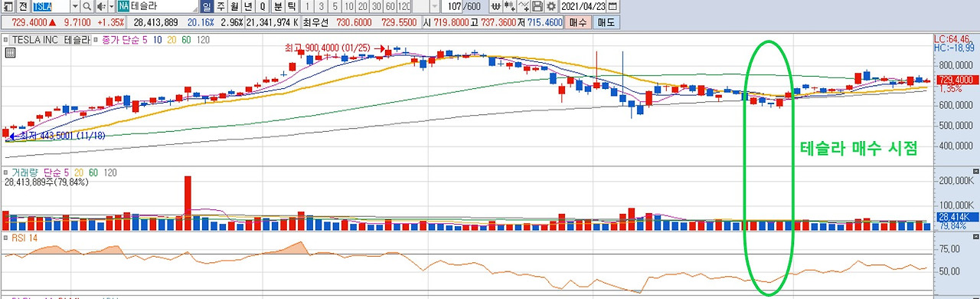Click the save chart floppy icon
The width and height of the screenshot is (980, 299).
pyautogui.click(x=537, y=6)
